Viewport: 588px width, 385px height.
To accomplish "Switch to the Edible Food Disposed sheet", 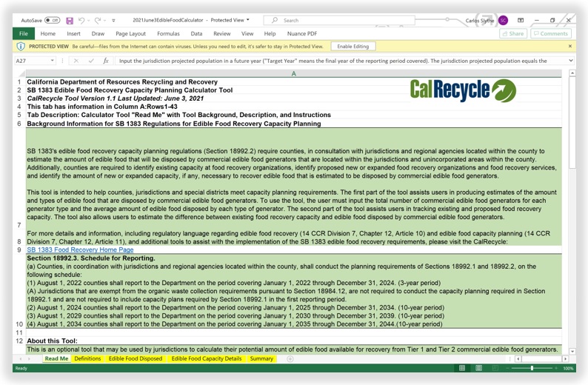I will (136, 359).
